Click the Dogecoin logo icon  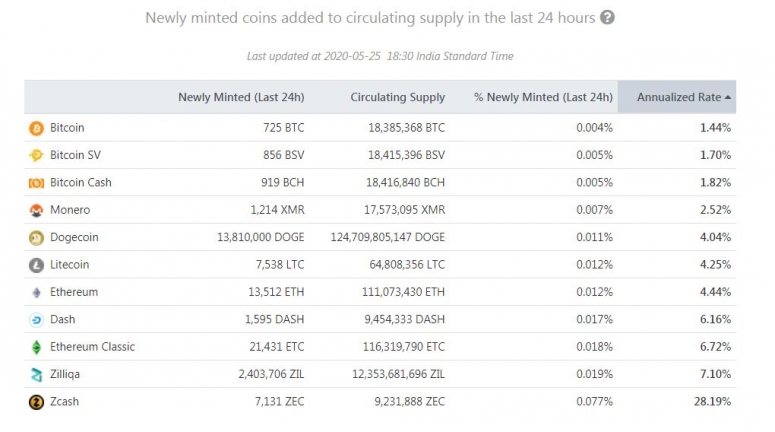coord(37,238)
